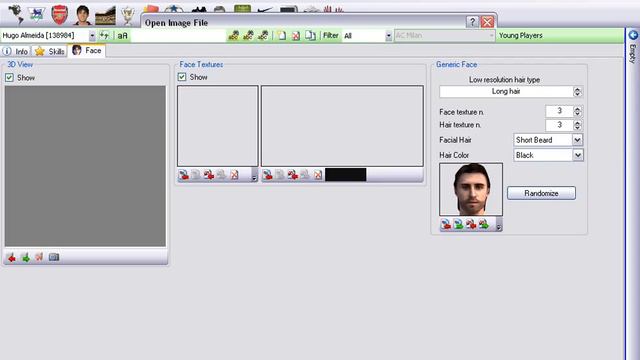Import image in small face texture toolbar

click(x=184, y=175)
